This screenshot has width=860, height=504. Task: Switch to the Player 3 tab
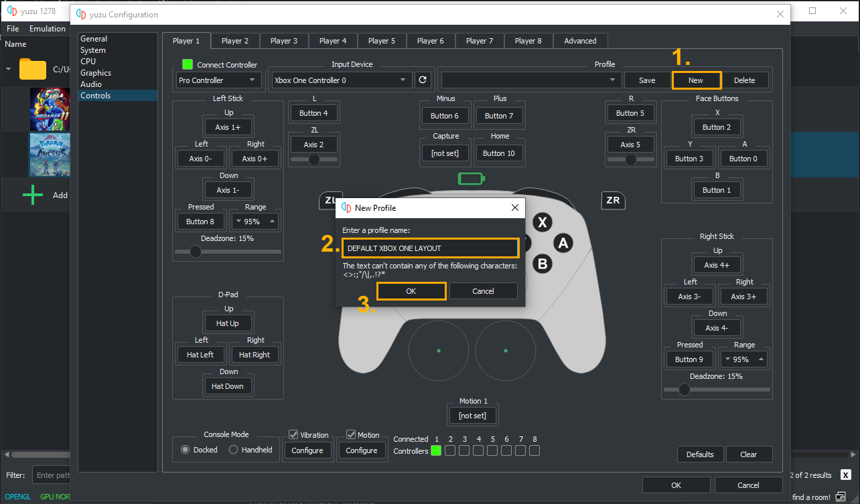(284, 41)
